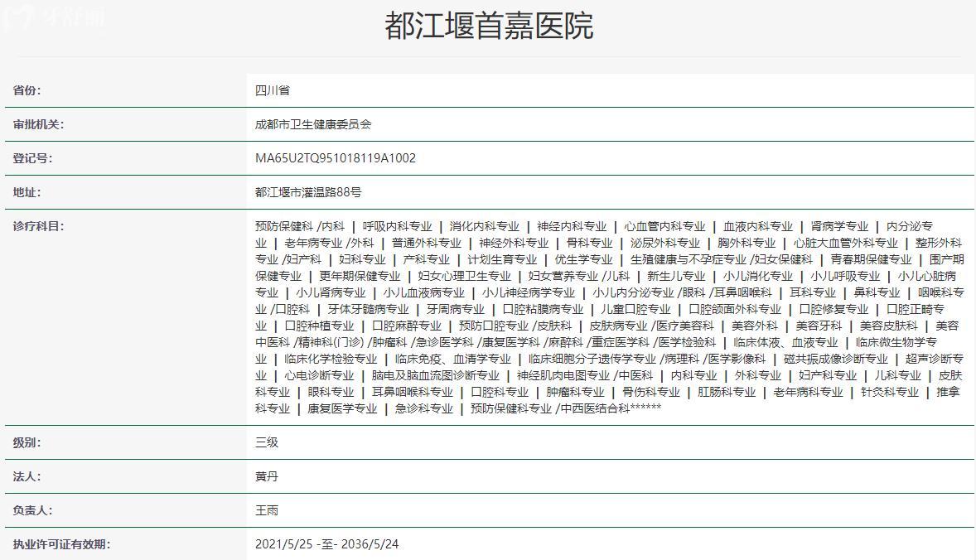Click 呼吸内科专业 in the department list
The image size is (976, 560).
pyautogui.click(x=397, y=226)
